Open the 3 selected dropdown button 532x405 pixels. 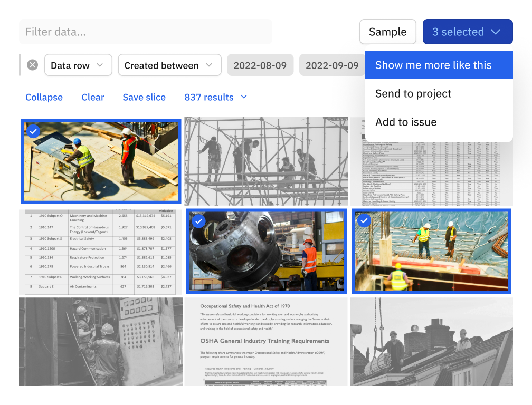coord(467,32)
